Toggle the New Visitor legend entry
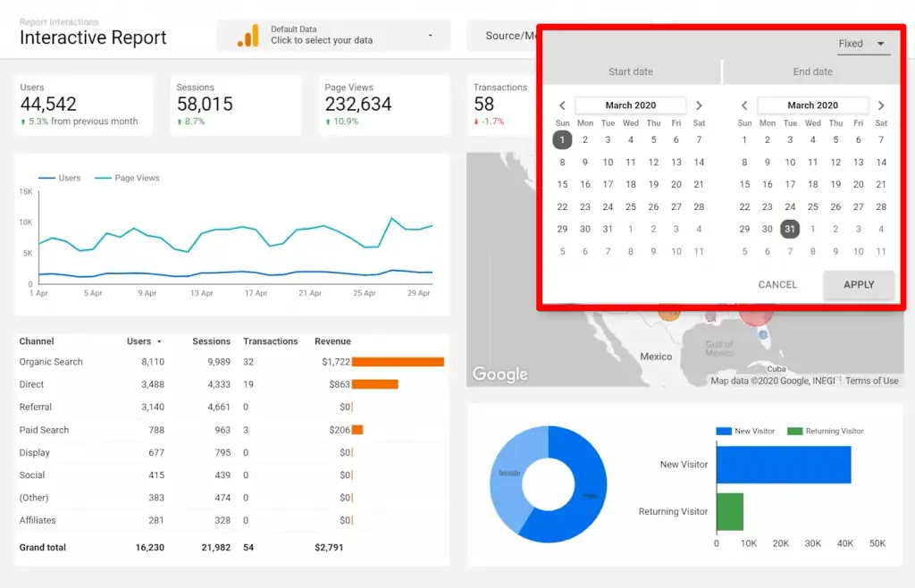Screen dimensions: 915x588 coord(753,430)
